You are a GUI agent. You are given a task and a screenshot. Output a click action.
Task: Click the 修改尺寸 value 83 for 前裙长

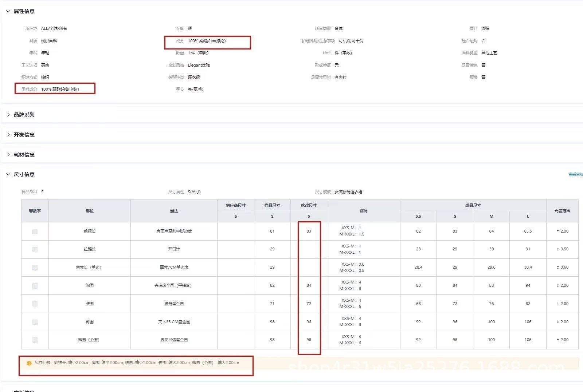coord(309,231)
